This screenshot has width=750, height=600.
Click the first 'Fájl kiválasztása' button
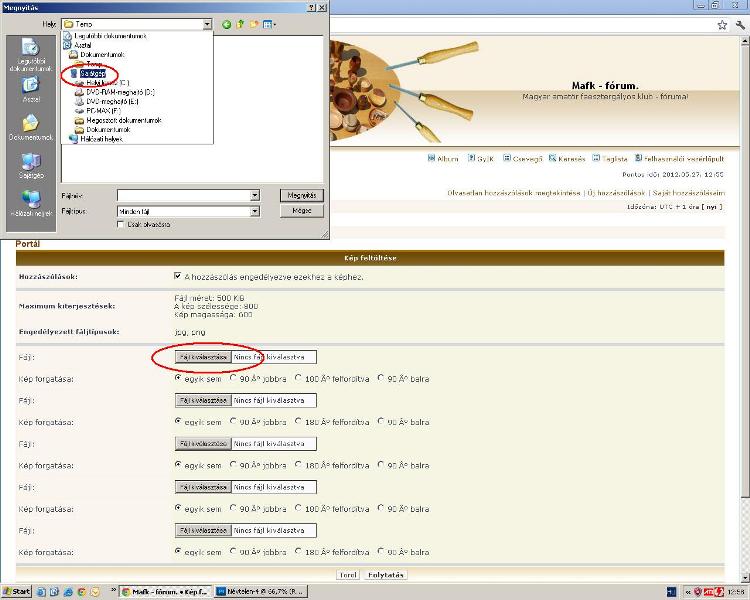pos(203,357)
